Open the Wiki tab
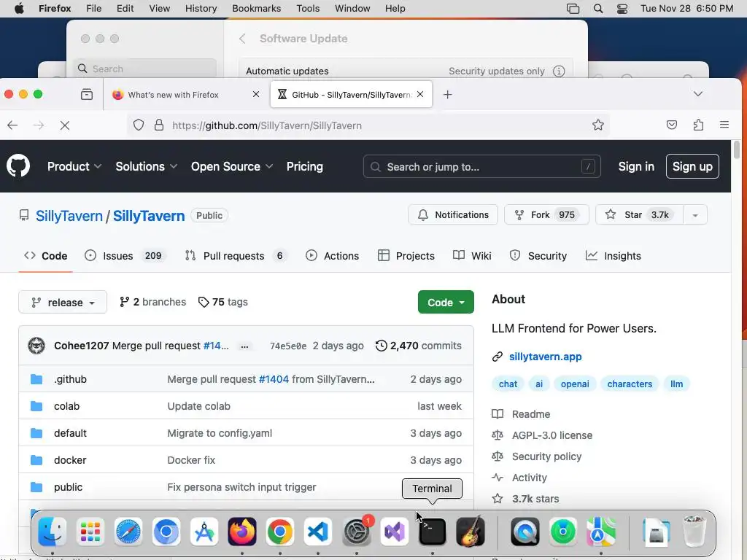 (x=472, y=256)
